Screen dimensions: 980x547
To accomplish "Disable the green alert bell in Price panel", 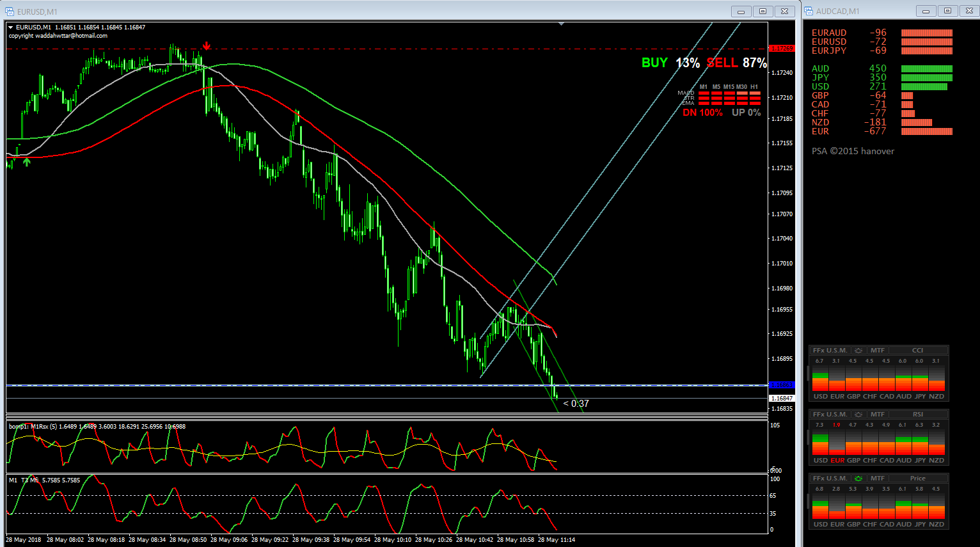I will click(858, 479).
